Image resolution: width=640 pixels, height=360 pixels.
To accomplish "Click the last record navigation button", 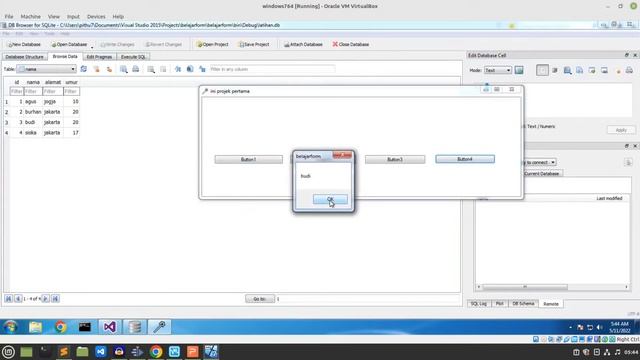I will tap(55, 299).
